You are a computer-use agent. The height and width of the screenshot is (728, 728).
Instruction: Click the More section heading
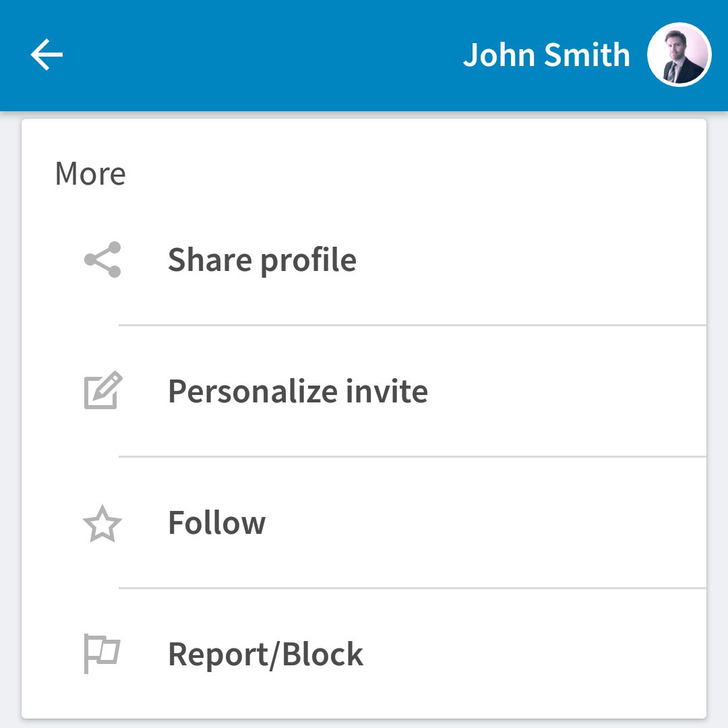pos(90,174)
